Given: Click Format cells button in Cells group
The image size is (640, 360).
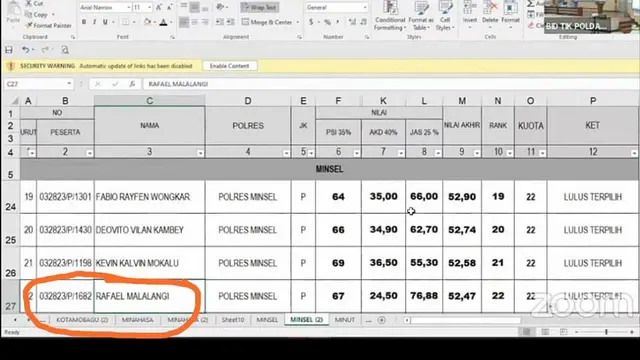Looking at the screenshot, I should [510, 16].
